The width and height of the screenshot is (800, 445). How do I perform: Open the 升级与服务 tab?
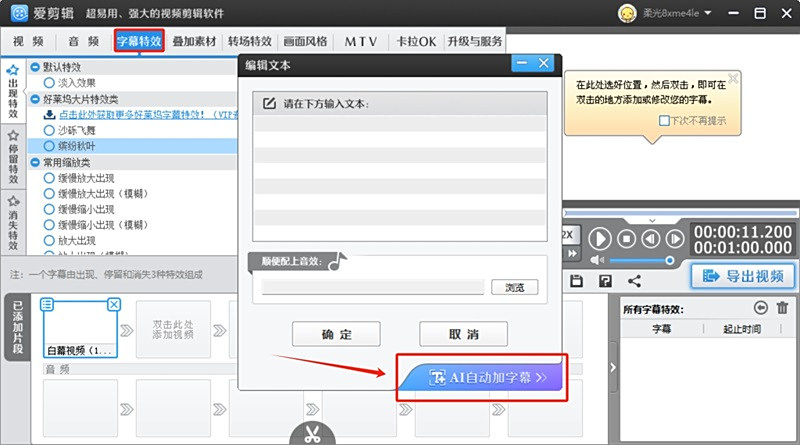click(x=474, y=41)
